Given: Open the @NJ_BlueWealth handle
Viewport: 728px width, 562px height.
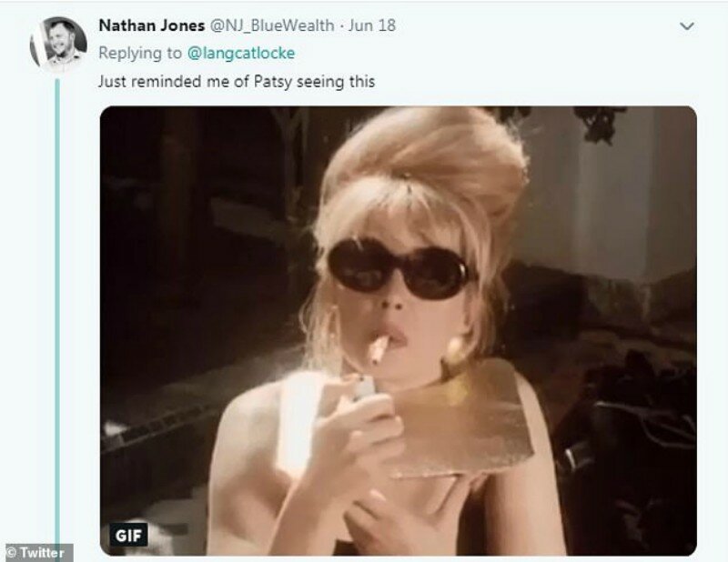Looking at the screenshot, I should [x=272, y=25].
